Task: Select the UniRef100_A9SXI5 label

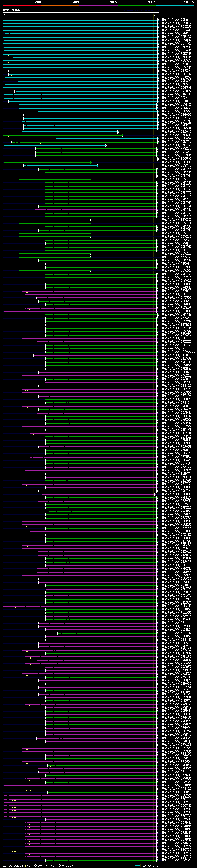Action: point(177,149)
